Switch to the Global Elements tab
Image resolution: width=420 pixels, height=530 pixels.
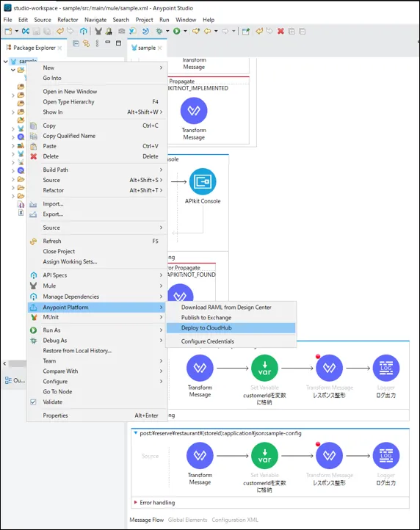point(187,520)
